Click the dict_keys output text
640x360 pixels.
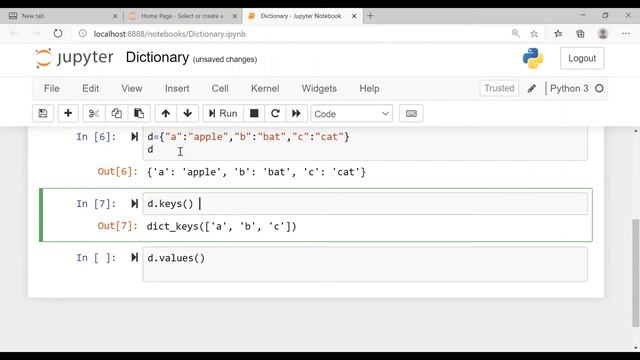(x=221, y=226)
